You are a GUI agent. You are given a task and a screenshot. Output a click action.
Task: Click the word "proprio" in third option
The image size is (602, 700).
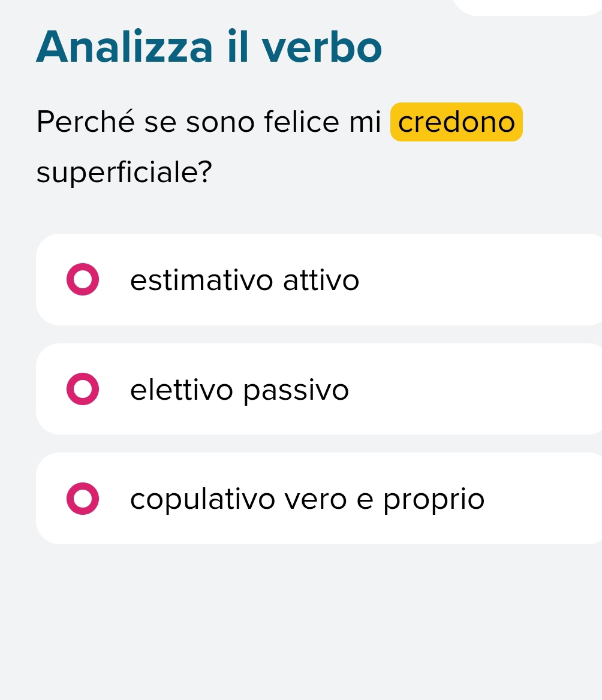click(x=434, y=500)
